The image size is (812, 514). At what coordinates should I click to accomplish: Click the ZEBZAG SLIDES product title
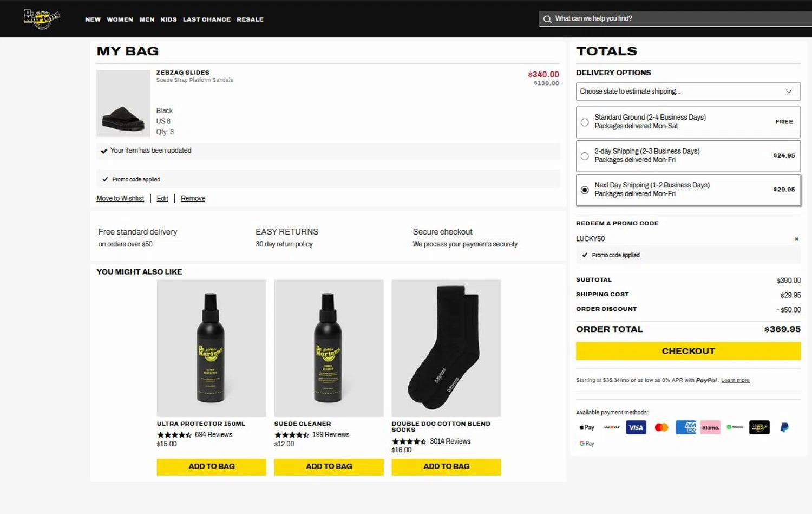tap(183, 73)
